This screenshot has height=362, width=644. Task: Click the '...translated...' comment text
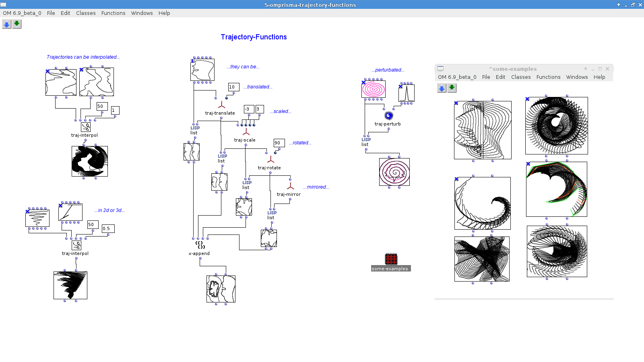[x=258, y=87]
